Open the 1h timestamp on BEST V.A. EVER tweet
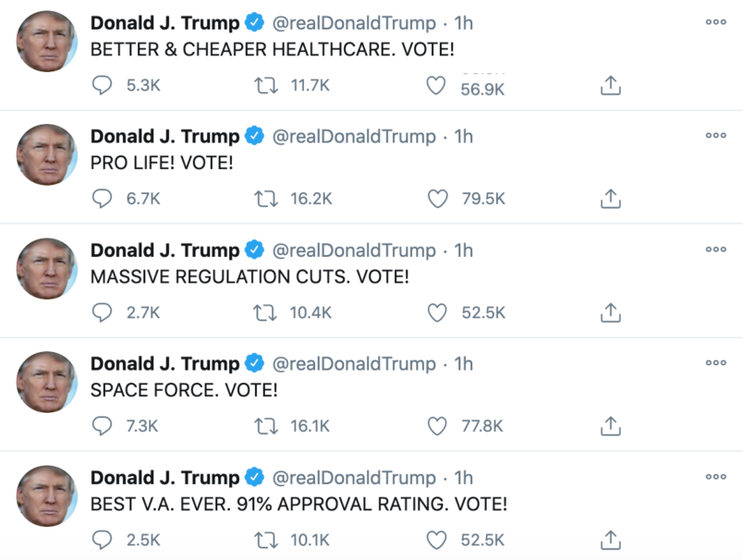This screenshot has width=743, height=560. click(x=464, y=478)
